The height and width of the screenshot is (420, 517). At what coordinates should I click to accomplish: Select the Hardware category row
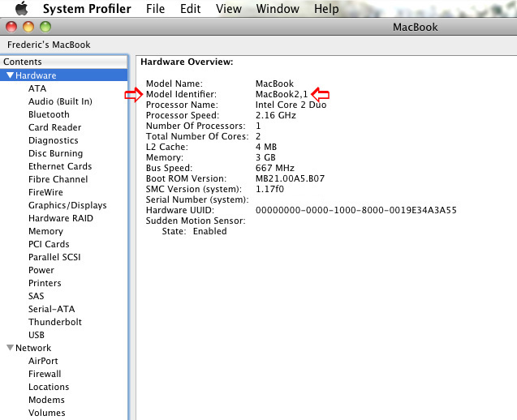click(x=63, y=75)
